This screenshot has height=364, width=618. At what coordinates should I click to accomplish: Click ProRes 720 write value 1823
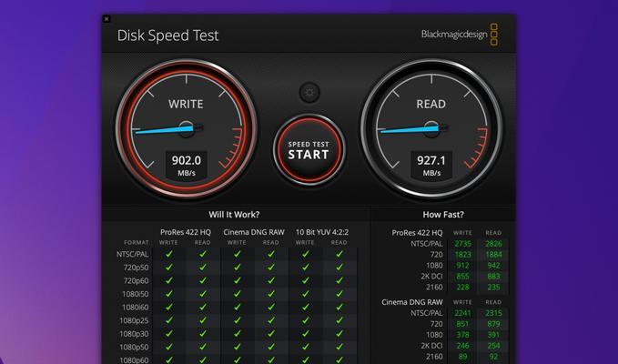point(462,255)
